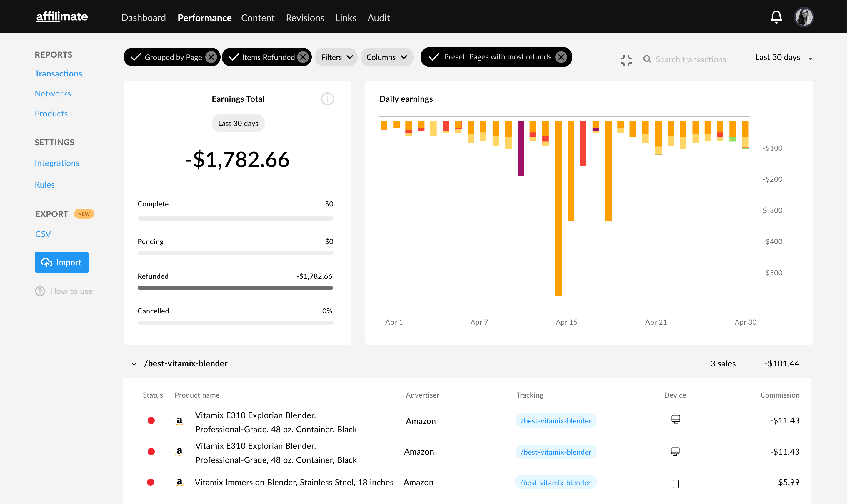
Task: Open the Columns dropdown
Action: click(x=386, y=56)
